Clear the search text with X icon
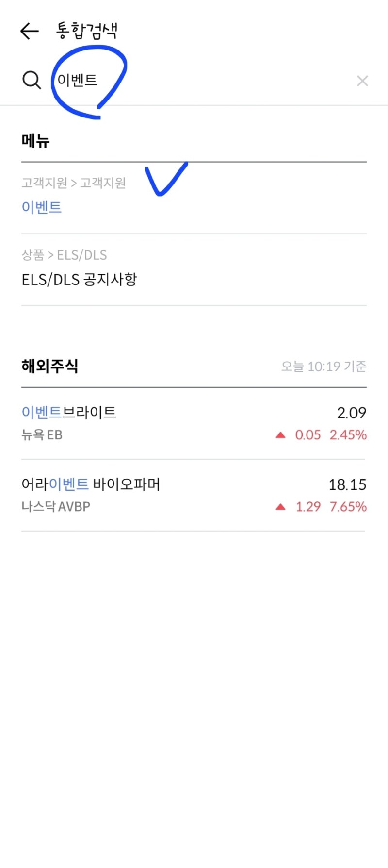Screen dimensions: 388x868 point(362,81)
